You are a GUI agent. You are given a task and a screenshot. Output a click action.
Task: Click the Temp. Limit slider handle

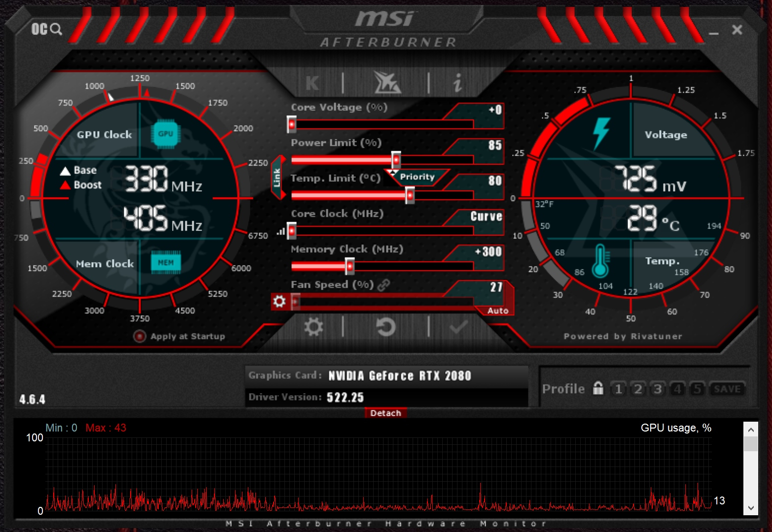pos(410,196)
